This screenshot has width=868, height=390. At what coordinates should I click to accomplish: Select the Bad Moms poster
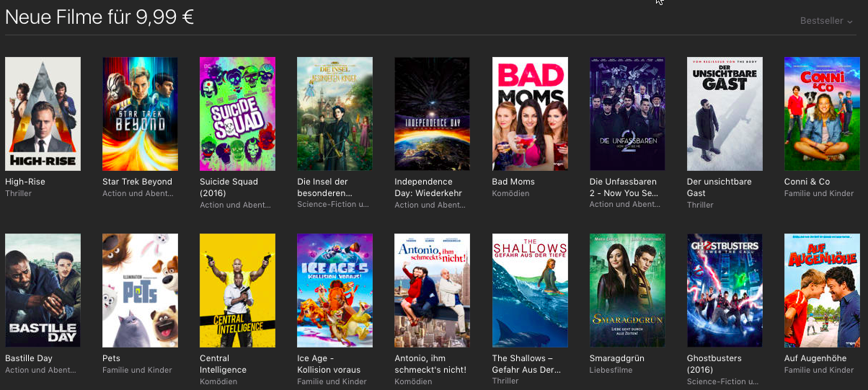click(x=530, y=114)
